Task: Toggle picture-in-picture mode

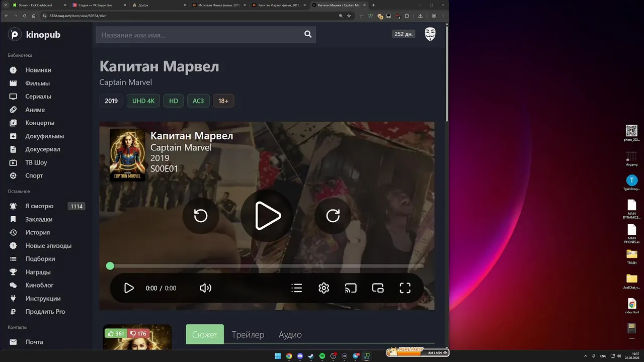Action: click(x=378, y=288)
